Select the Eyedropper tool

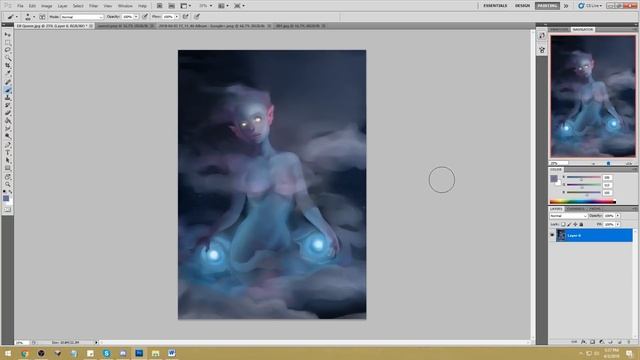coord(8,73)
